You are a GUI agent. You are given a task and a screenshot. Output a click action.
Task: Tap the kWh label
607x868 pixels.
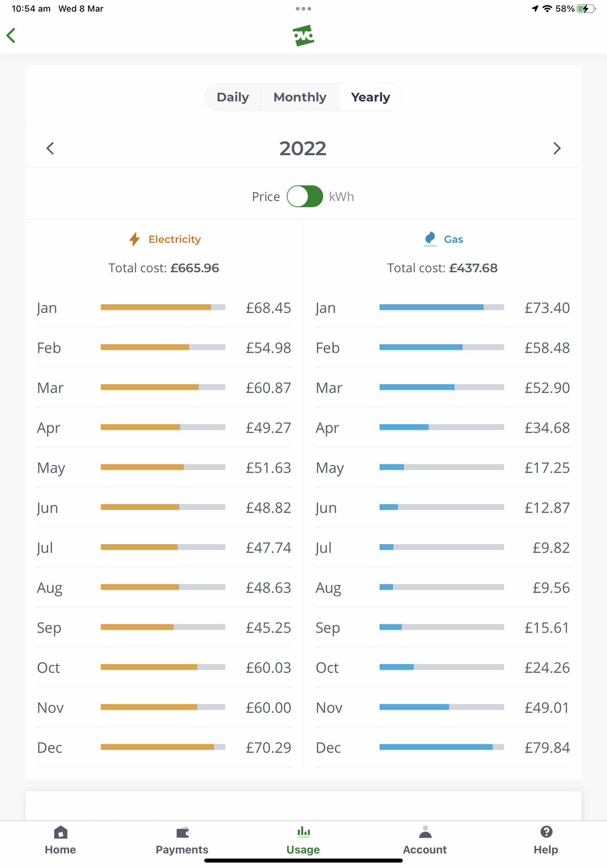click(342, 197)
